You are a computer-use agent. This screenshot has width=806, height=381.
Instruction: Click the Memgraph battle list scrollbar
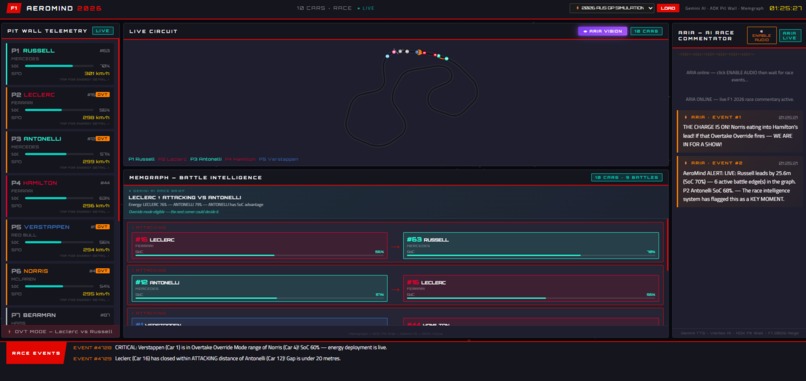pyautogui.click(x=667, y=245)
